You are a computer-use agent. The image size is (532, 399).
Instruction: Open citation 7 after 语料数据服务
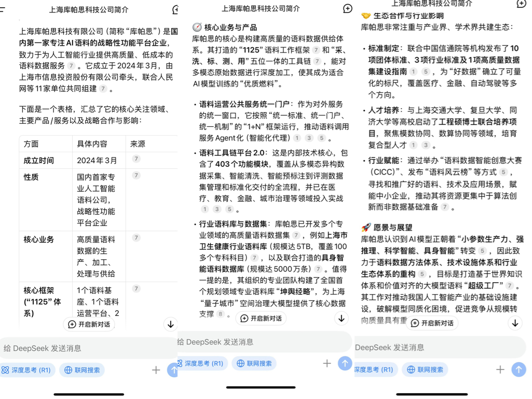[71, 65]
